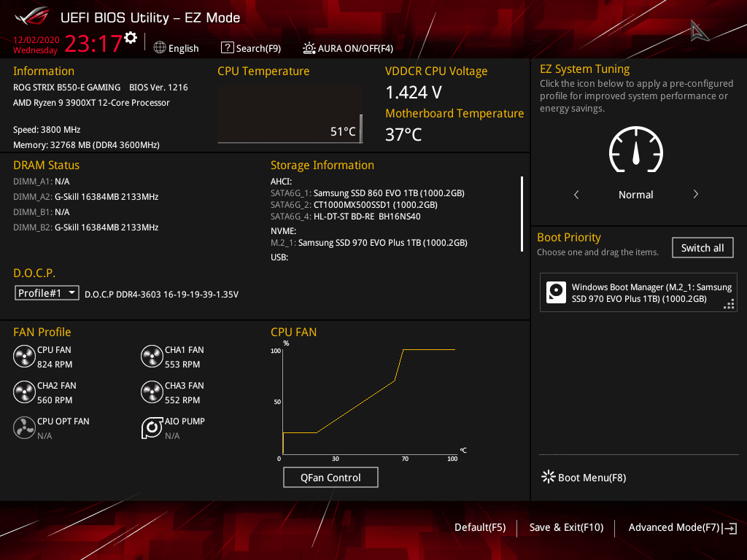
Task: Toggle the AURA light icon
Action: coord(309,47)
